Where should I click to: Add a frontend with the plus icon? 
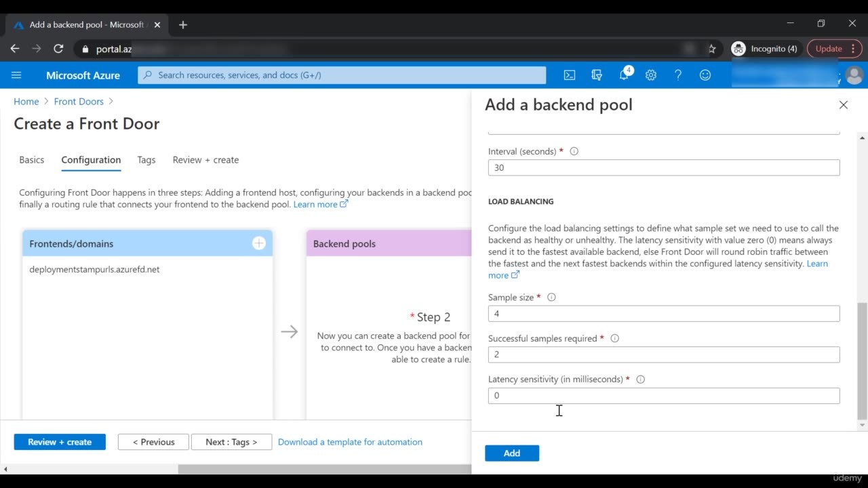tap(259, 243)
